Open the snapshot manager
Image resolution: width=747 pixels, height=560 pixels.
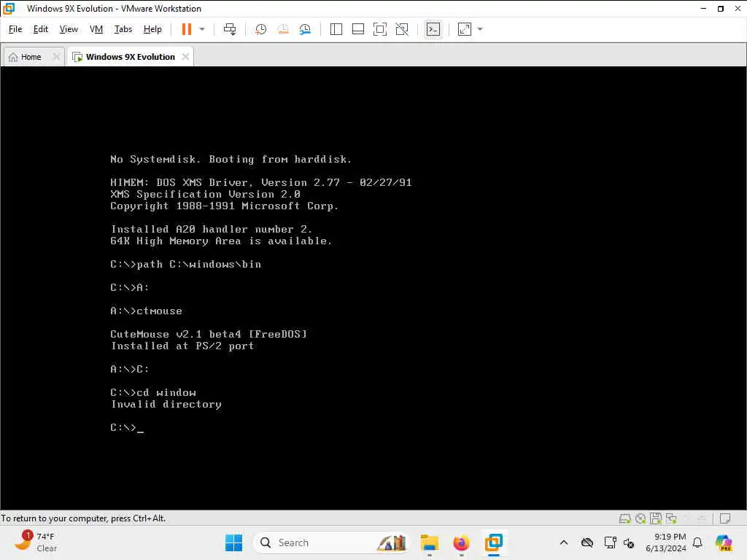305,29
